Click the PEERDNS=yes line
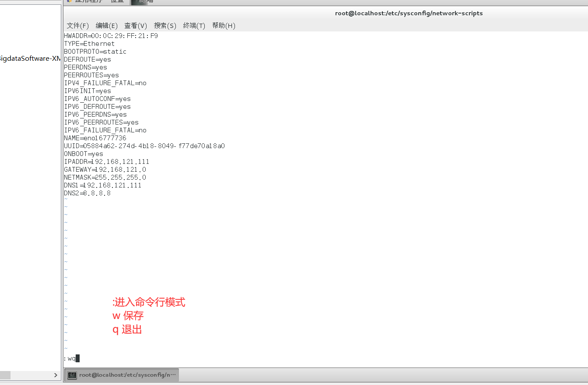The height and width of the screenshot is (385, 588). coord(85,67)
